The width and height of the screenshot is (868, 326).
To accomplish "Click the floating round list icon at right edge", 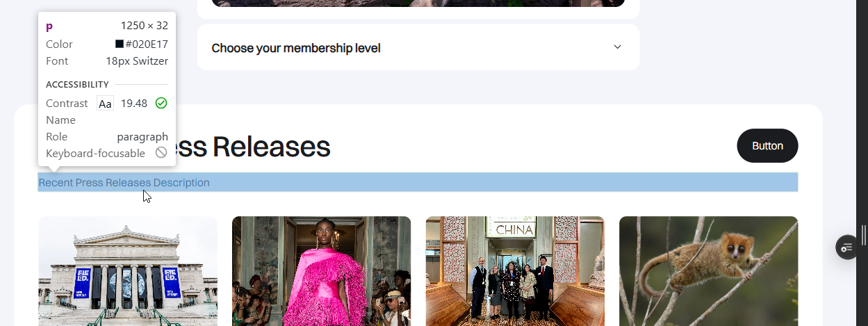I will [x=846, y=247].
